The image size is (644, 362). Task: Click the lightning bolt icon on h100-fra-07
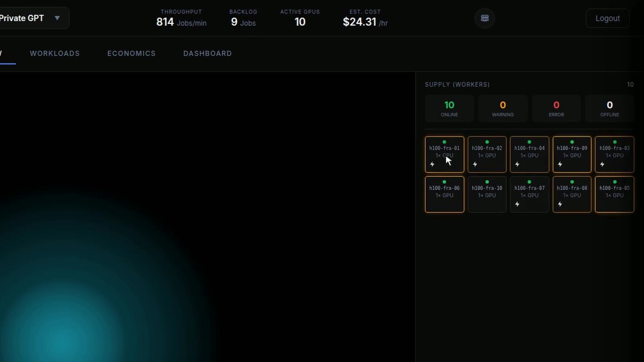pos(517,204)
